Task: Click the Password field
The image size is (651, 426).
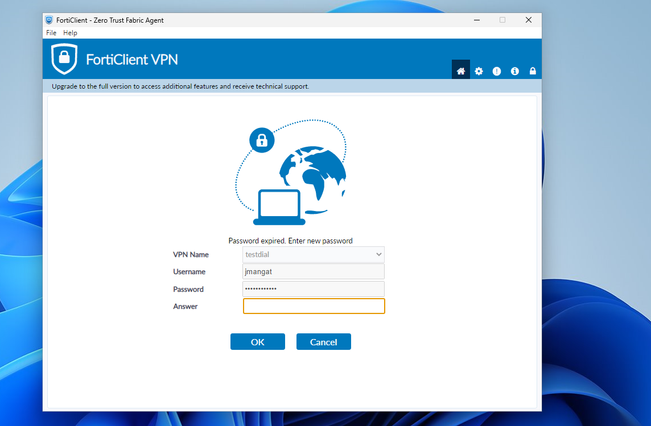Action: click(313, 289)
